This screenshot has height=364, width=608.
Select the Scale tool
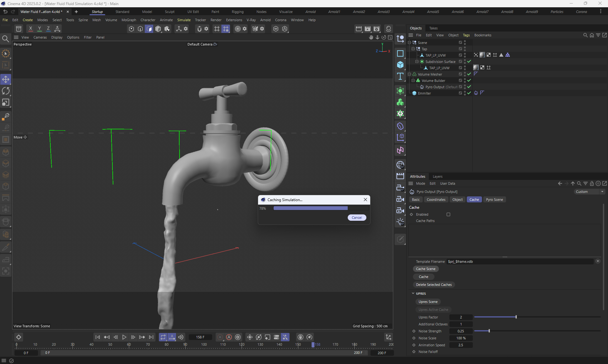coord(6,102)
